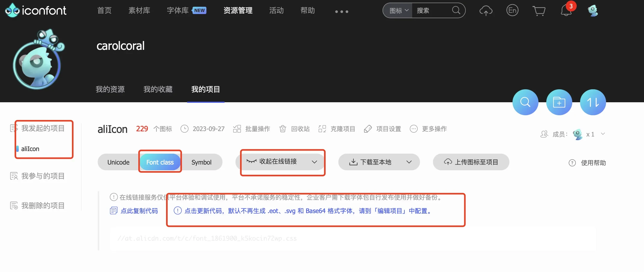
Task: Click 克隆项目 clone project
Action: [337, 129]
